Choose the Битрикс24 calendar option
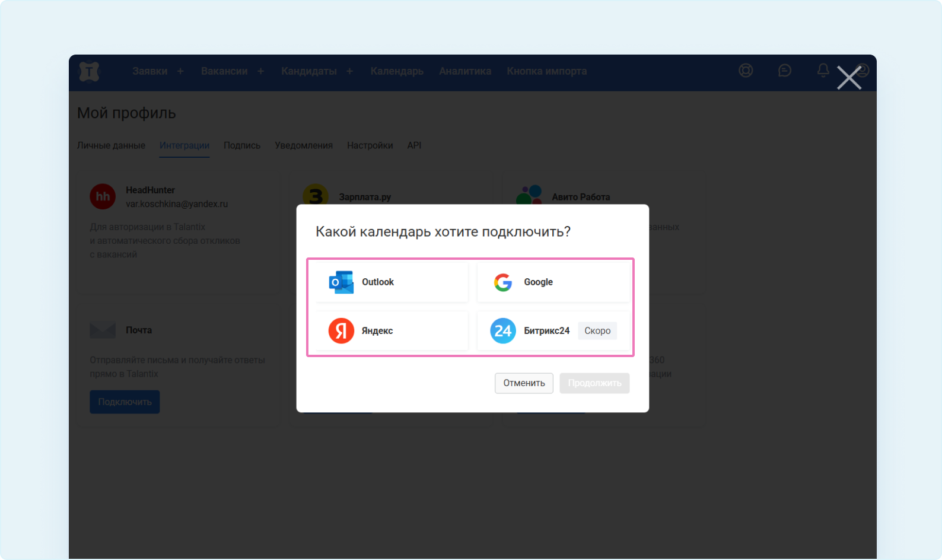The height and width of the screenshot is (560, 942). (553, 331)
